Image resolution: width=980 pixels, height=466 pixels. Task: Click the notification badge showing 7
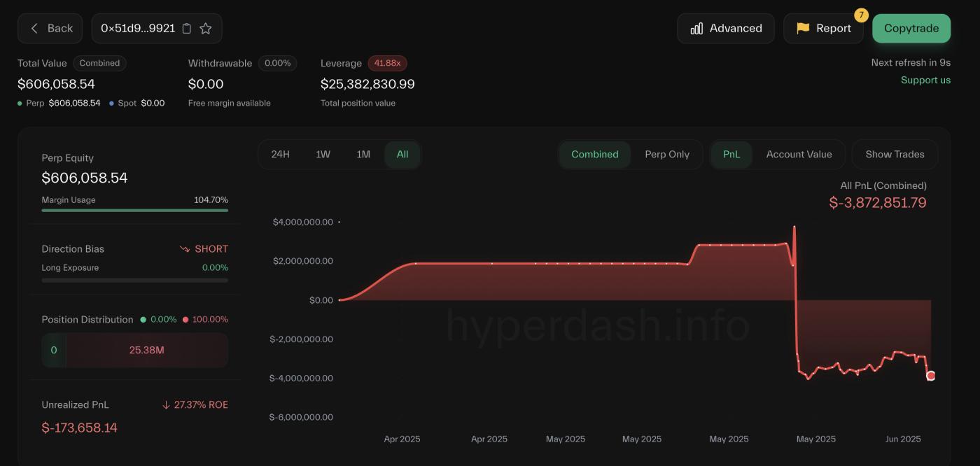861,14
